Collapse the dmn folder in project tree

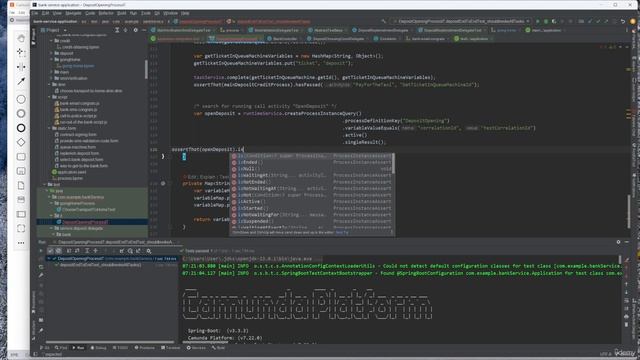tap(49, 84)
